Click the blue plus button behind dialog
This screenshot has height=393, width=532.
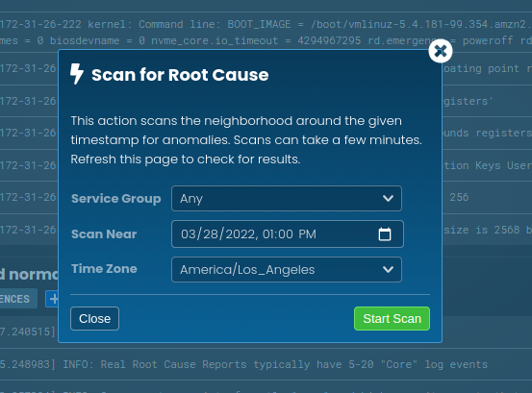(53, 299)
